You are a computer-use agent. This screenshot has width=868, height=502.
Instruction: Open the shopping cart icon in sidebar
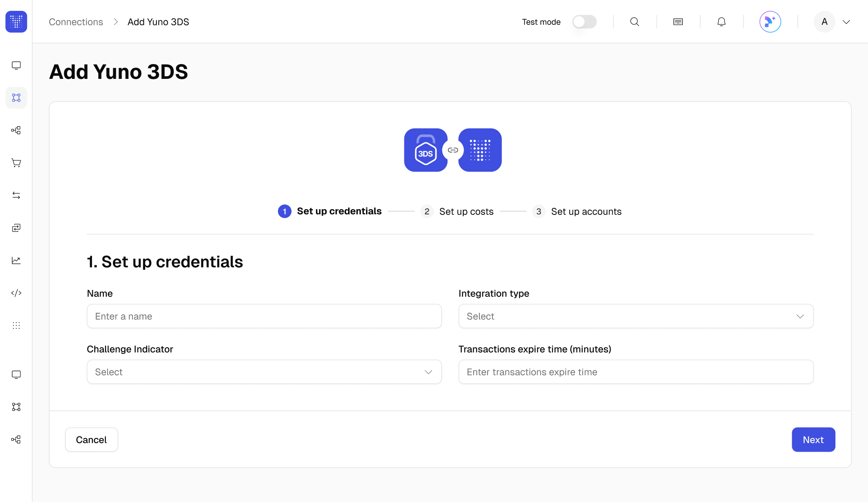point(16,163)
